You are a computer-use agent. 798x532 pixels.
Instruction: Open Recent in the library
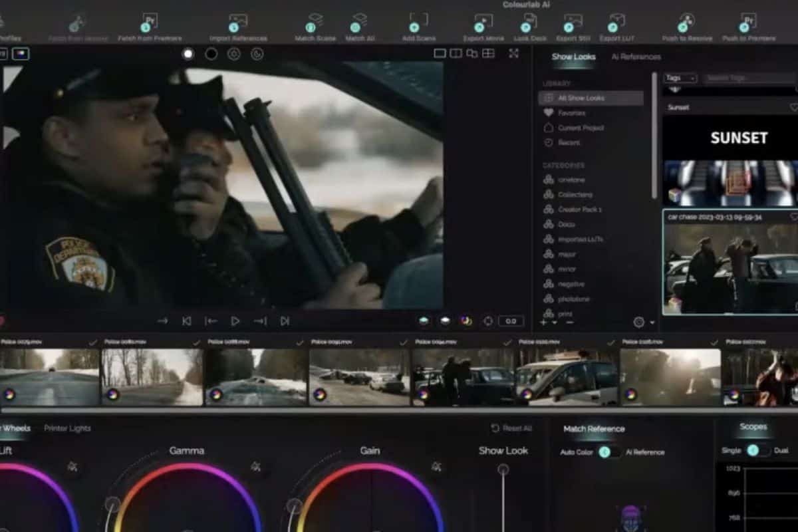(x=561, y=142)
